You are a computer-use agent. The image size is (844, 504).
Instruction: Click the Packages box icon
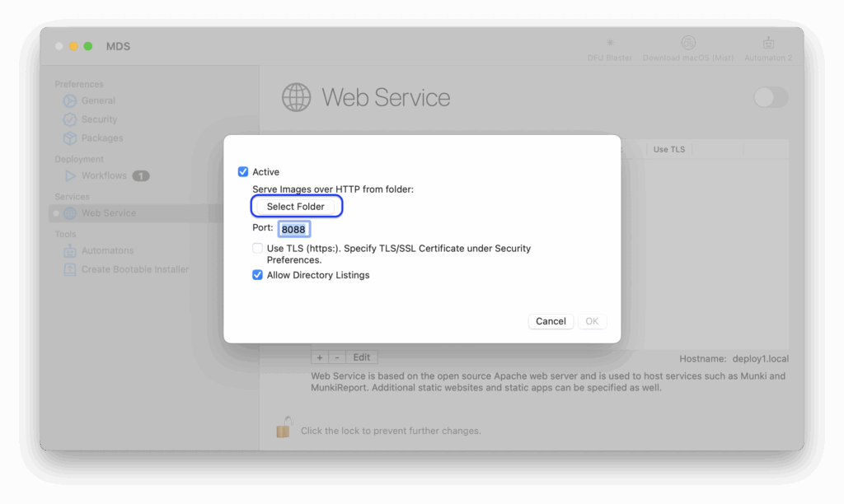[x=70, y=138]
